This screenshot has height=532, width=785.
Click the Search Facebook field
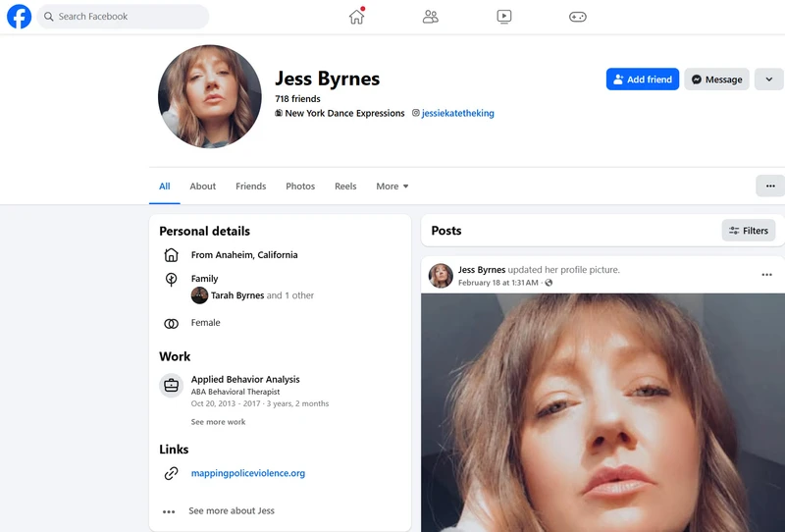[123, 17]
